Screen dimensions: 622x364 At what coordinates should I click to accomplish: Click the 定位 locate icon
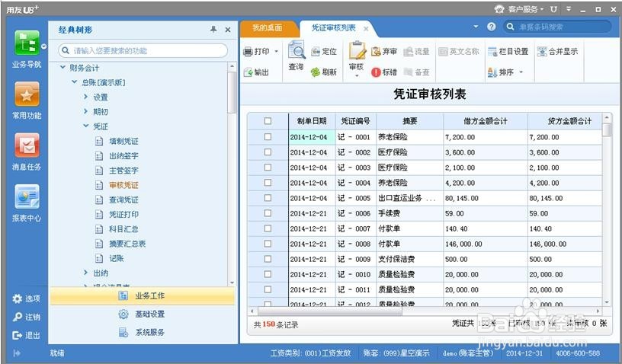(316, 52)
